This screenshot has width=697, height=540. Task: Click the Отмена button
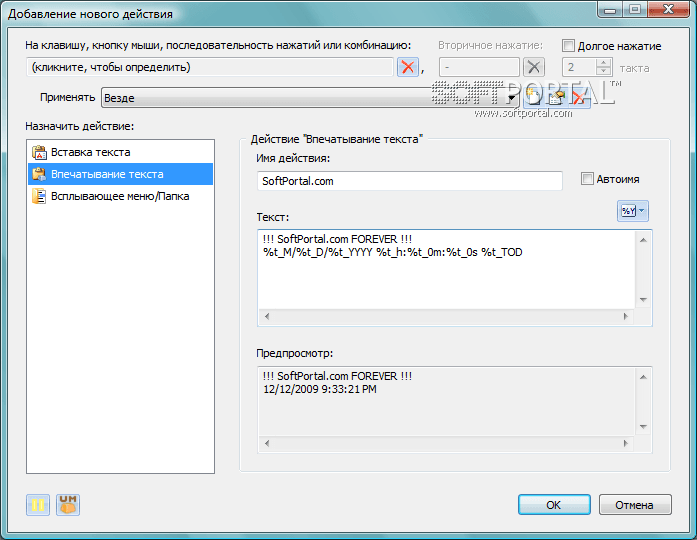(x=635, y=505)
